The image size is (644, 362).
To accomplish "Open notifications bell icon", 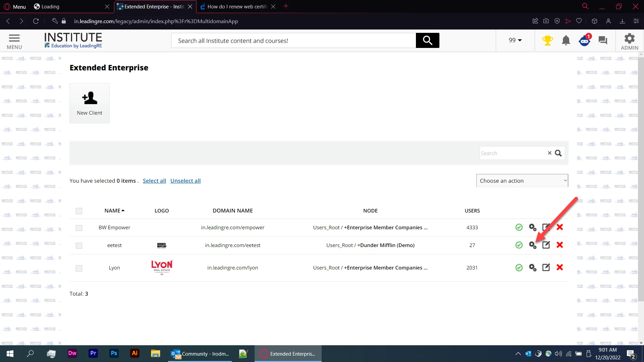I will [x=566, y=41].
